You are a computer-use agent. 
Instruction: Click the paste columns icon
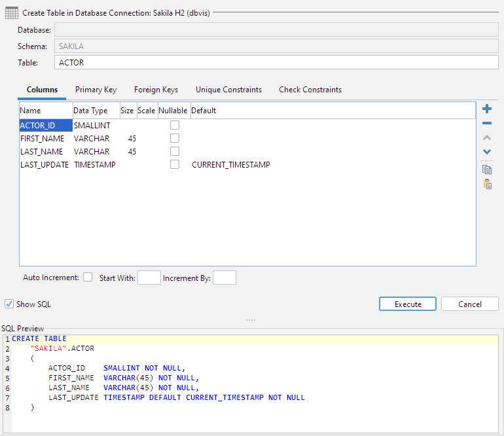coord(487,184)
